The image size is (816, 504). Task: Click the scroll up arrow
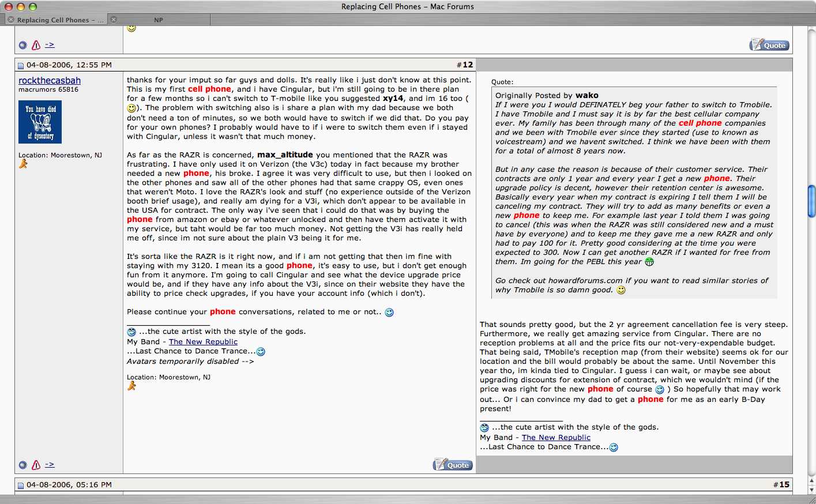pos(811,480)
